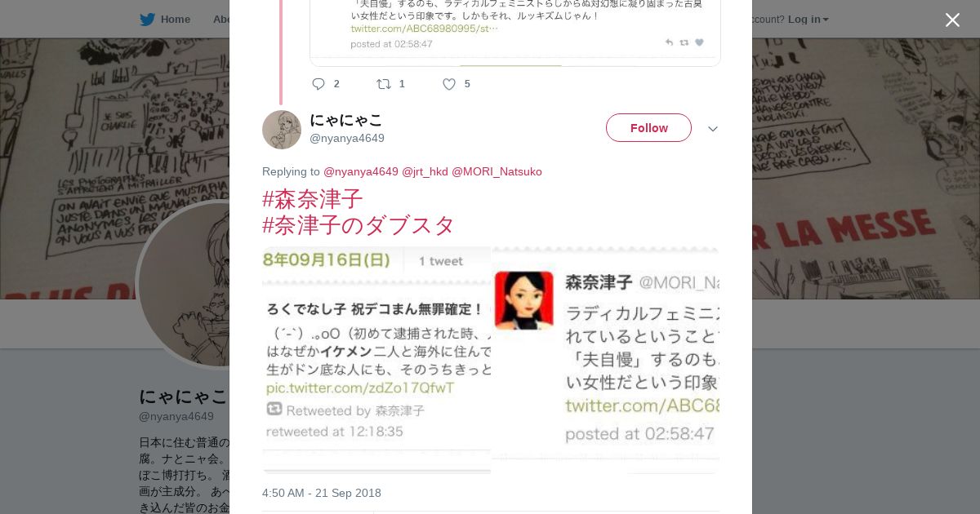Open @jrt_hkd mention link

pyautogui.click(x=425, y=171)
